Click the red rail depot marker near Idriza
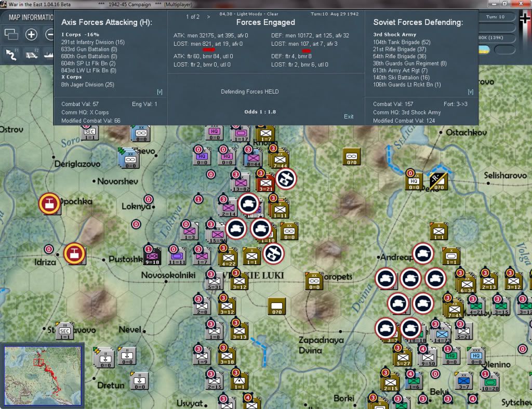Screen dimensions: 532x409 pyautogui.click(x=74, y=254)
